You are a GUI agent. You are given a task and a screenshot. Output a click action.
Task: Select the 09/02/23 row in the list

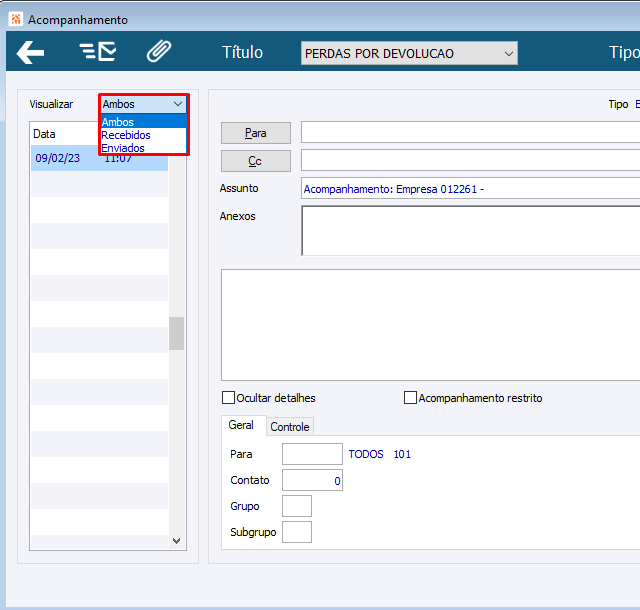[x=99, y=158]
